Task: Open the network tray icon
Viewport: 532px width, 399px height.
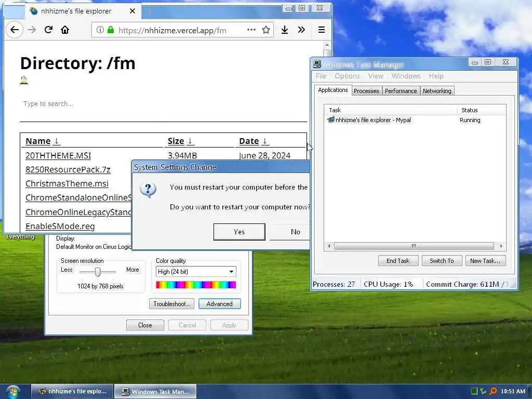Action: pyautogui.click(x=483, y=391)
